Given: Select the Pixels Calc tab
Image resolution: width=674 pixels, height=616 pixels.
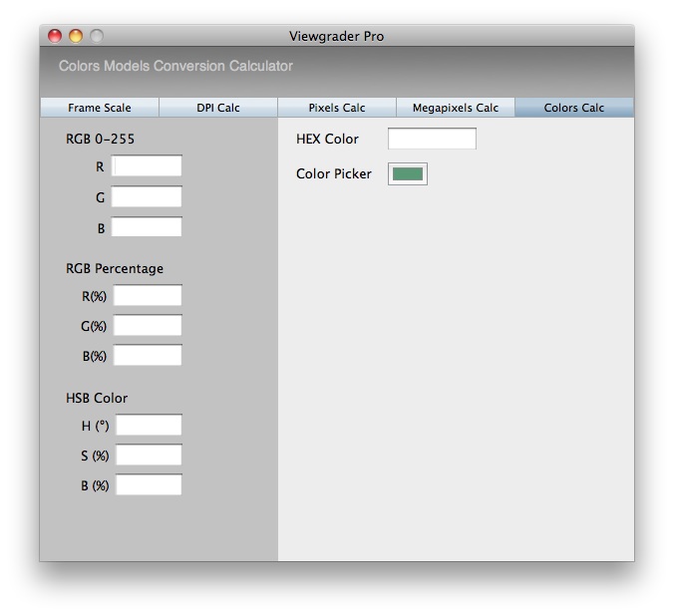Looking at the screenshot, I should coord(337,108).
